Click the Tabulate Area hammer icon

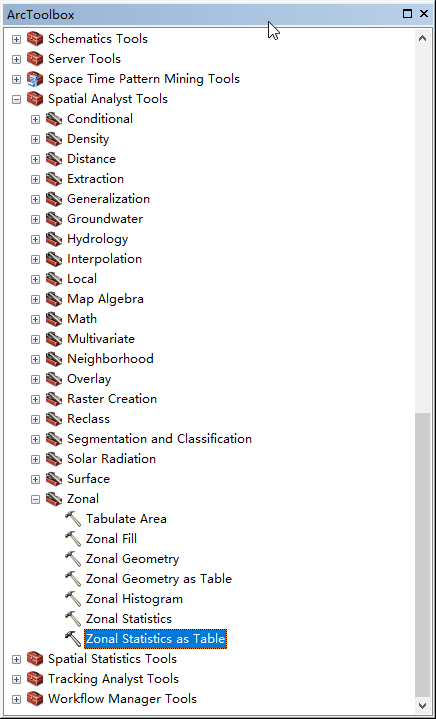(73, 519)
